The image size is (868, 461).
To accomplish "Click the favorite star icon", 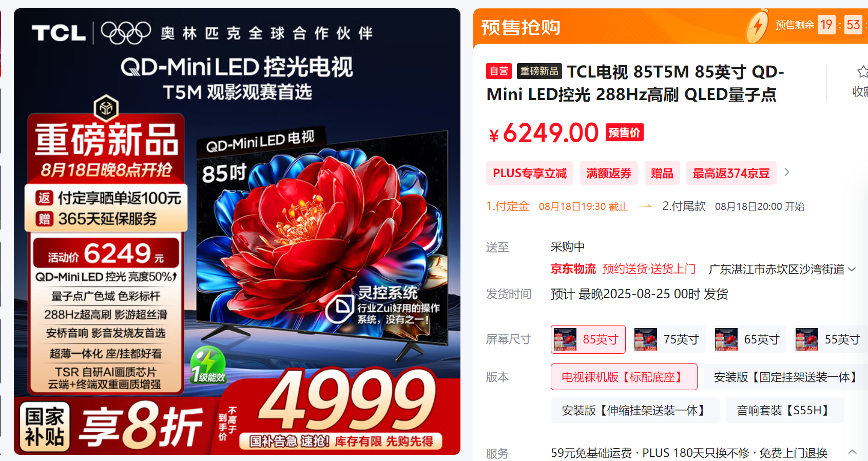I will (x=862, y=72).
